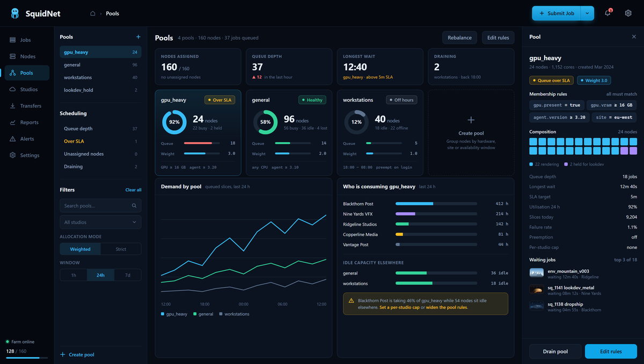Click the Weight 3.0 badge
The height and width of the screenshot is (364, 644).
[594, 80]
